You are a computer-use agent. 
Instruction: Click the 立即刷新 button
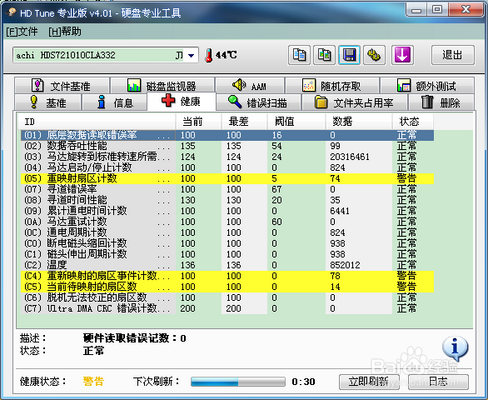click(369, 382)
